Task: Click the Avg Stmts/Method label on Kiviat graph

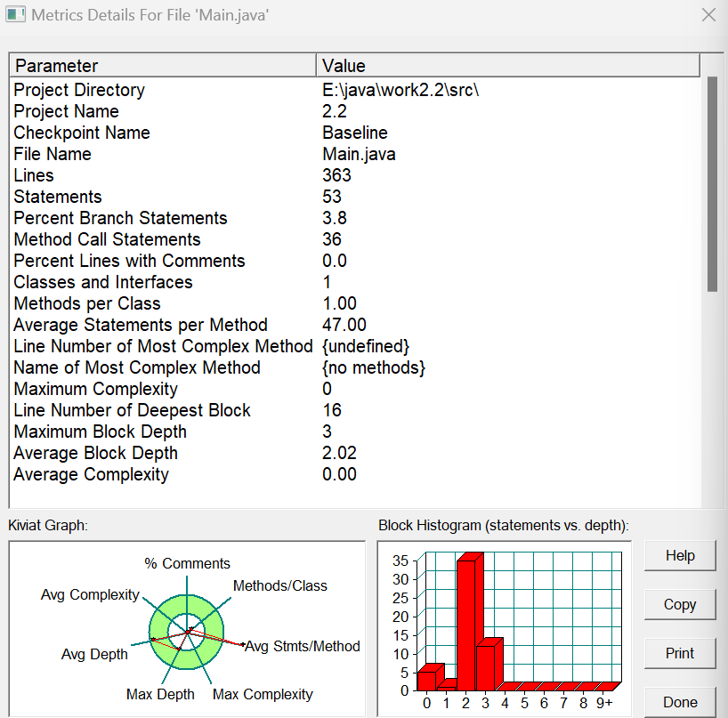Action: pos(303,646)
